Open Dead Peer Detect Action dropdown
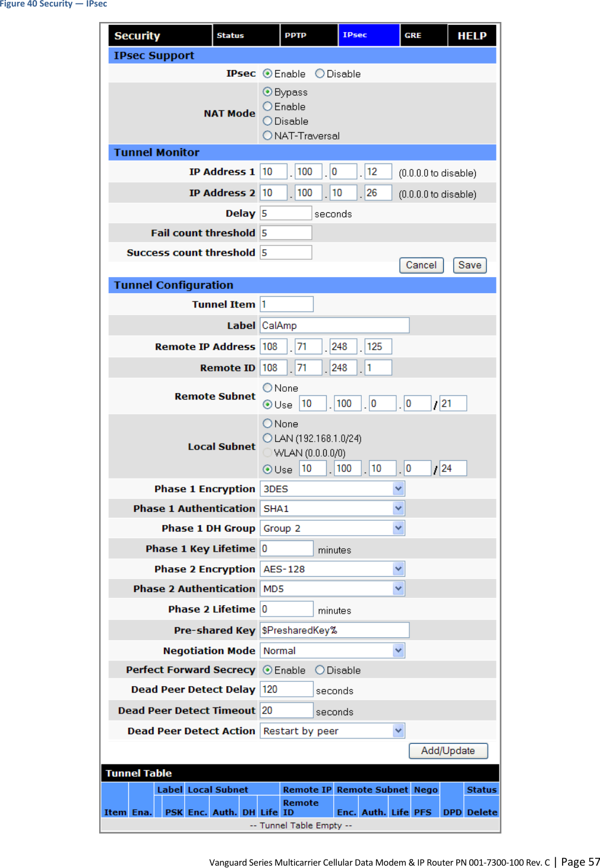The image size is (600, 868). tap(333, 731)
